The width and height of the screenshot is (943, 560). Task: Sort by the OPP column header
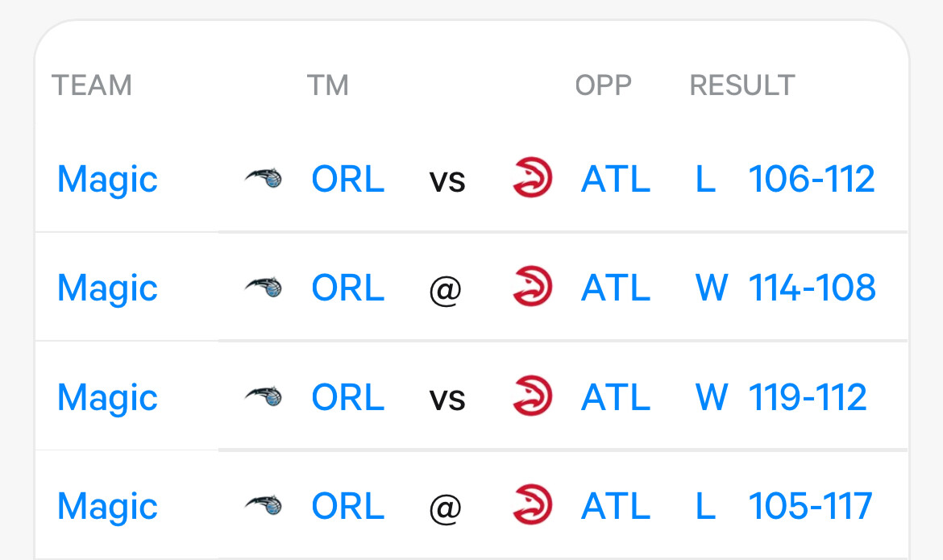pos(603,85)
